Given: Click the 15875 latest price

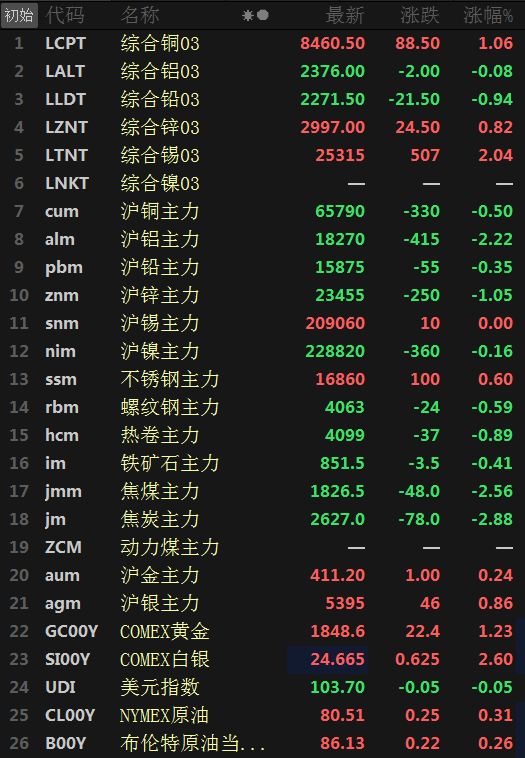Looking at the screenshot, I should pos(340,268).
